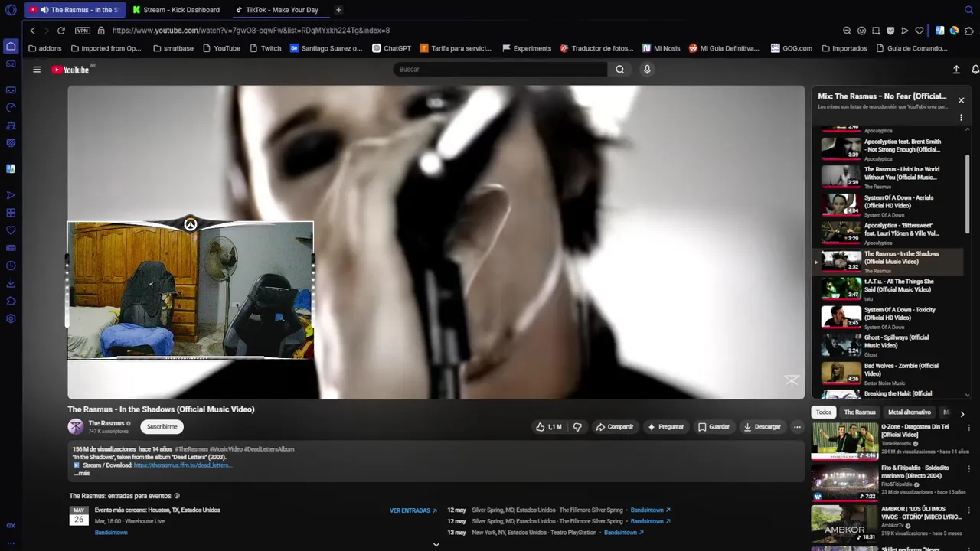This screenshot has height=551, width=980.
Task: Open more actions three-dot menu beside Descargar
Action: pos(797,427)
